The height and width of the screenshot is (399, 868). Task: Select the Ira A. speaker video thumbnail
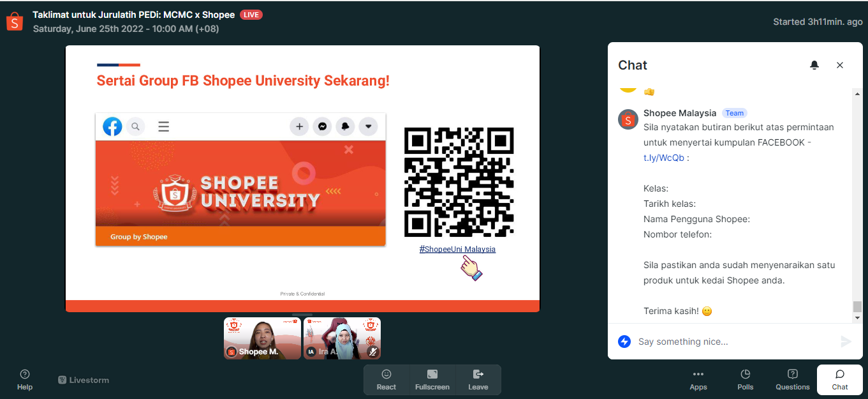tap(342, 338)
